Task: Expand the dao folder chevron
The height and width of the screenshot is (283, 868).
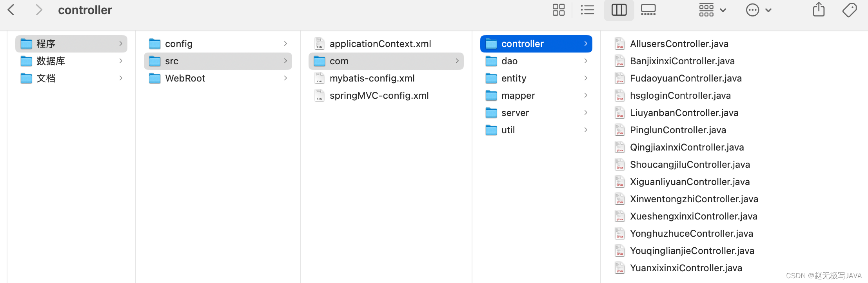Action: 586,61
